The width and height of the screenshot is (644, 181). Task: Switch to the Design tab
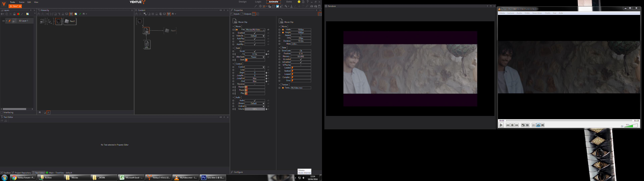[x=243, y=2]
